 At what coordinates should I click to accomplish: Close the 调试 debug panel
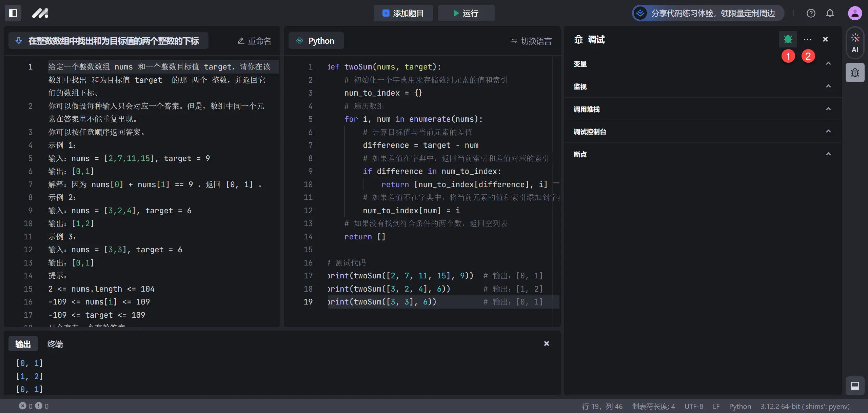[825, 39]
